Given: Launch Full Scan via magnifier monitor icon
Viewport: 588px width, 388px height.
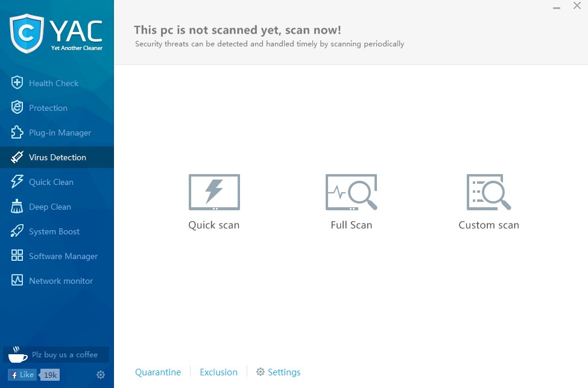Looking at the screenshot, I should pyautogui.click(x=352, y=192).
